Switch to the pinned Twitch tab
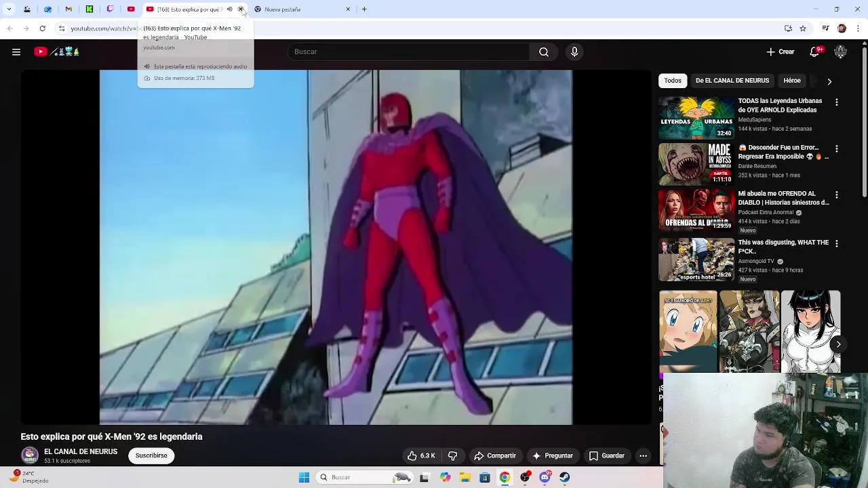This screenshot has width=868, height=488. [x=110, y=9]
